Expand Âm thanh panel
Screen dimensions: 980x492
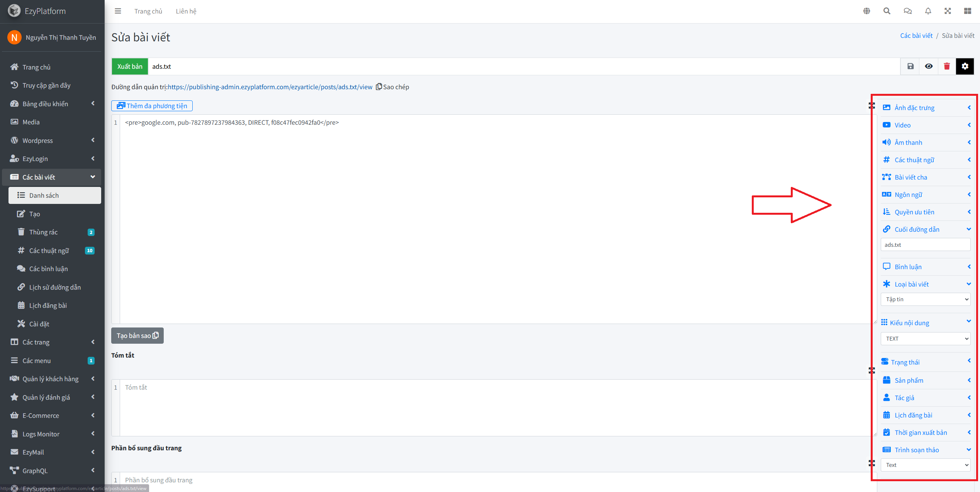point(926,143)
